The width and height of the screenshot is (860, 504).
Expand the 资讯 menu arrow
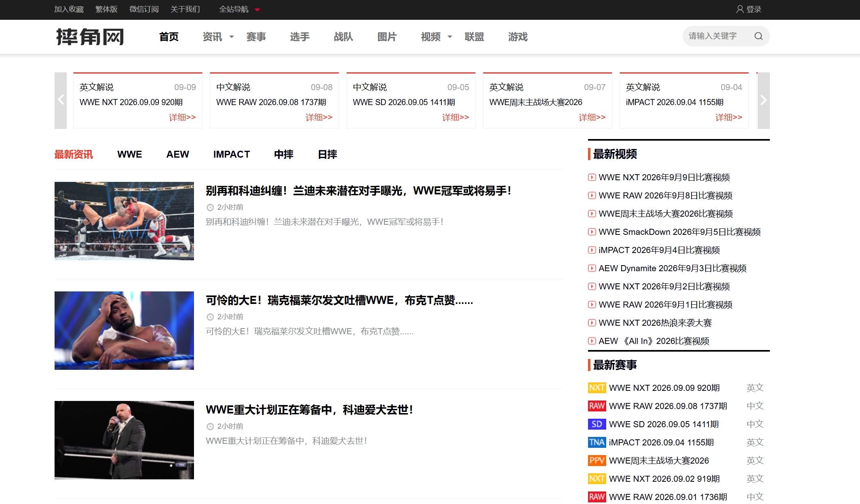point(232,37)
